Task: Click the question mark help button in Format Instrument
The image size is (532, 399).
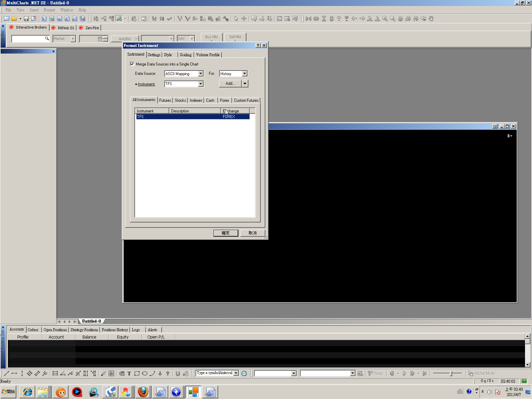Action: (x=258, y=46)
